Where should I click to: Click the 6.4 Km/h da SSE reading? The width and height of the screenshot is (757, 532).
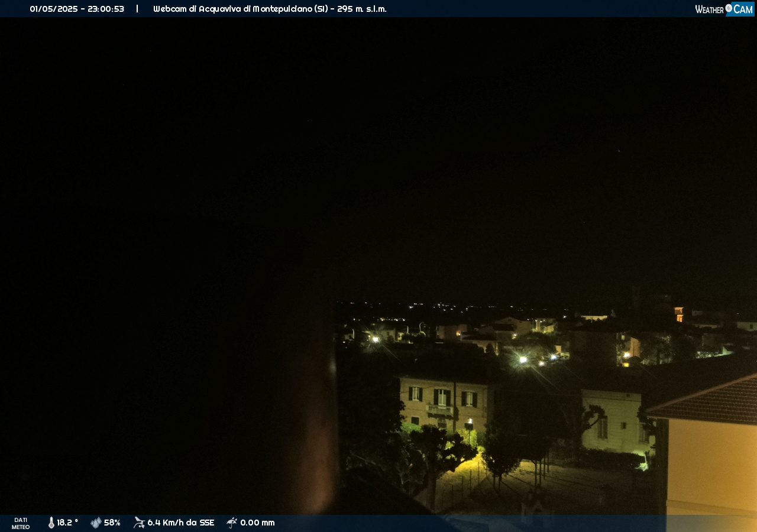pos(181,523)
